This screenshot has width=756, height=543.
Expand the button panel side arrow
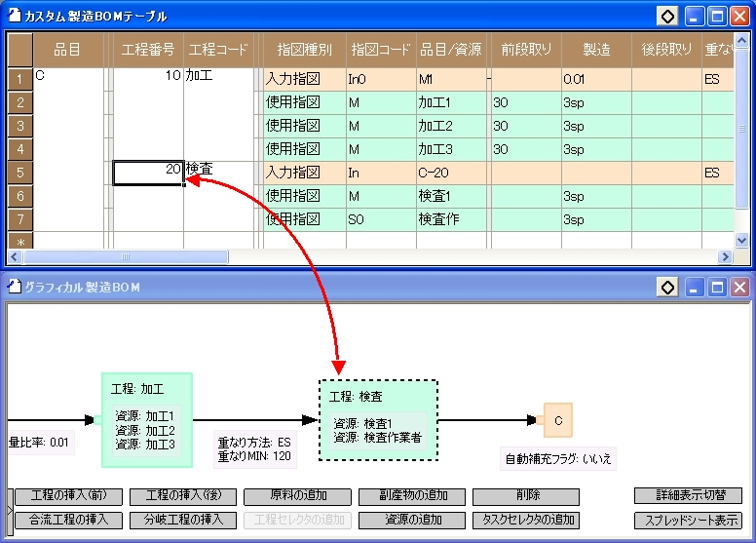10,511
